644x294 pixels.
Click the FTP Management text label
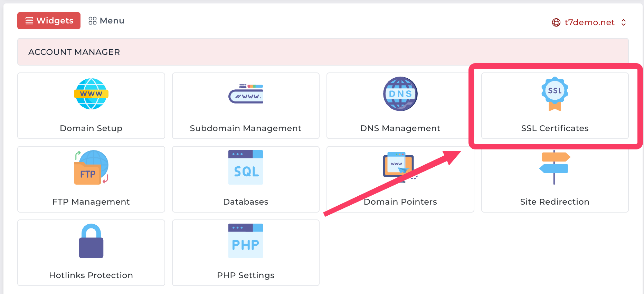click(x=91, y=202)
